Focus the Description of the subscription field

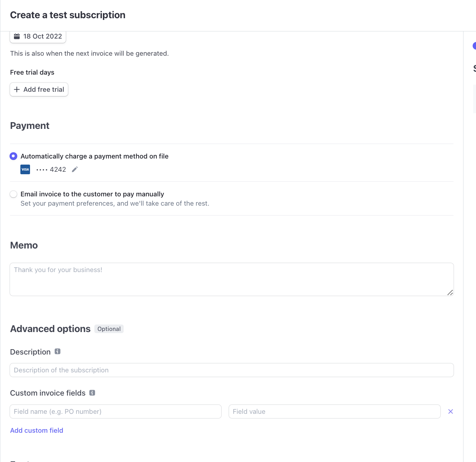pyautogui.click(x=232, y=370)
